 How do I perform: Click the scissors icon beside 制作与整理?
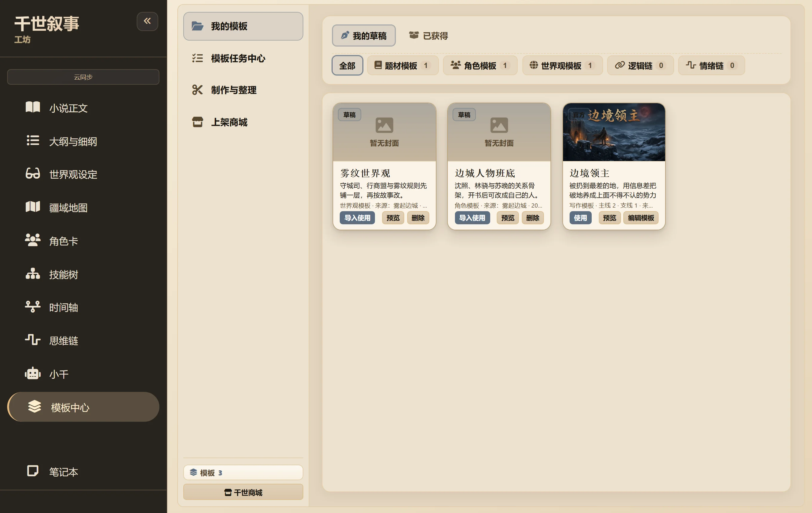(x=197, y=89)
